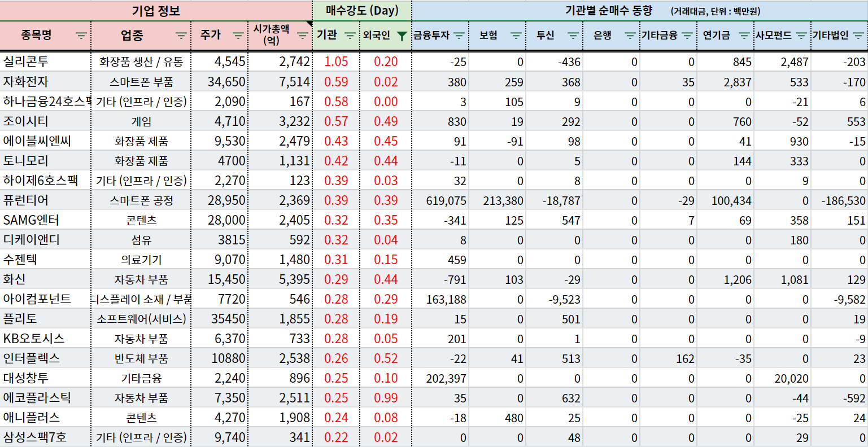Open the 업종 column filter dropdown
The image size is (868, 447).
181,36
